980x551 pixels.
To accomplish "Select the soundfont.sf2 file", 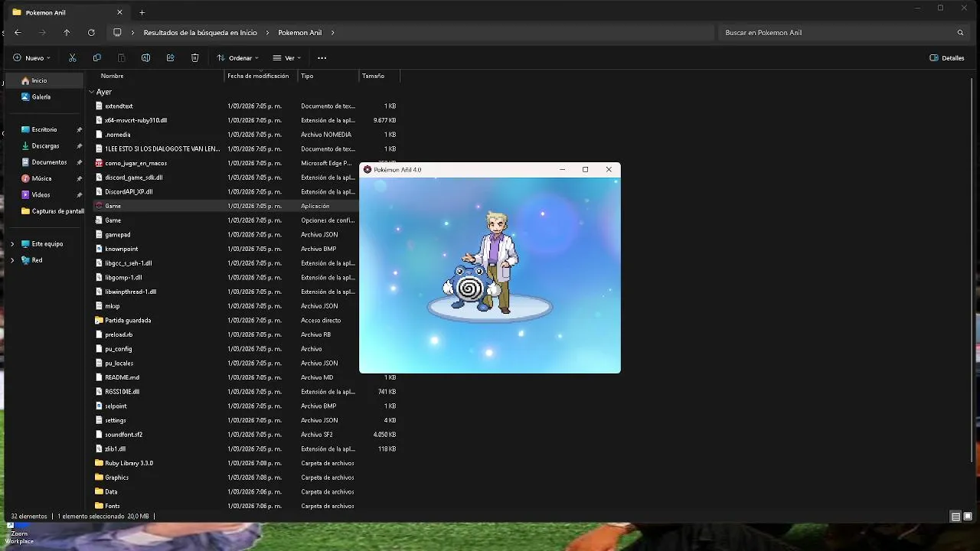I will coord(123,435).
